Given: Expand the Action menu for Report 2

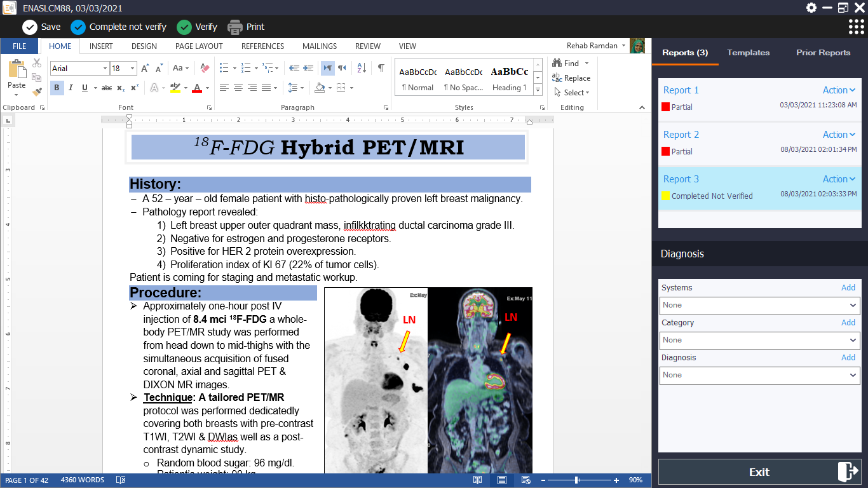Looking at the screenshot, I should click(x=839, y=135).
